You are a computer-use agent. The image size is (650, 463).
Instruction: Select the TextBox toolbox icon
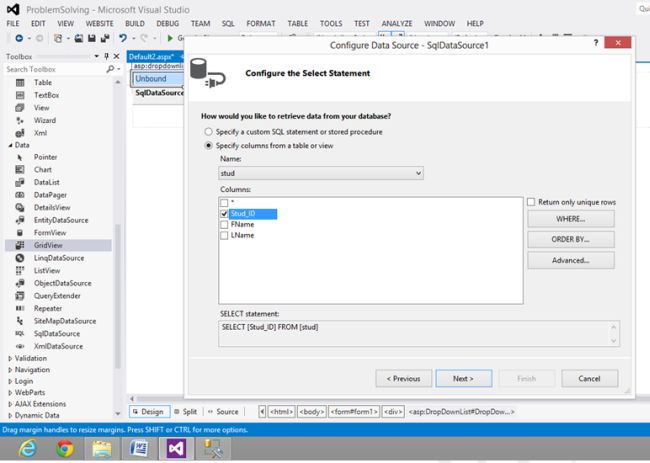pyautogui.click(x=20, y=95)
